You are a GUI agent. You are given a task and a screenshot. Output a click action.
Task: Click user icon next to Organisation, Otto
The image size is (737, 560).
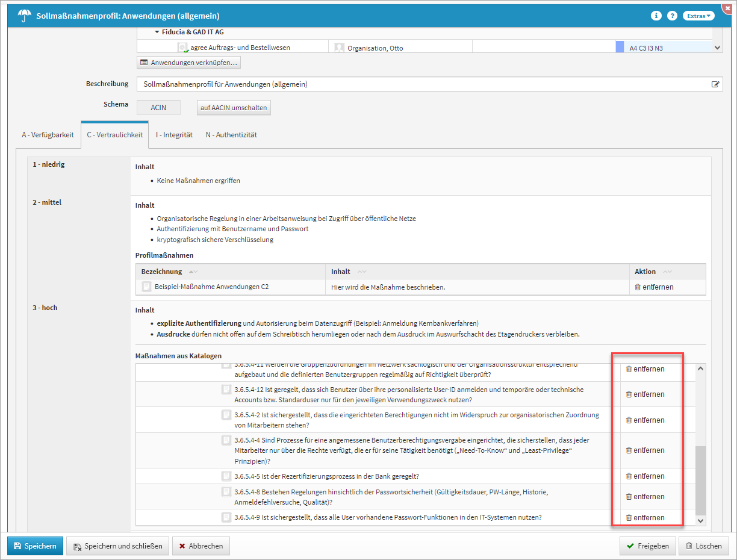(x=339, y=48)
